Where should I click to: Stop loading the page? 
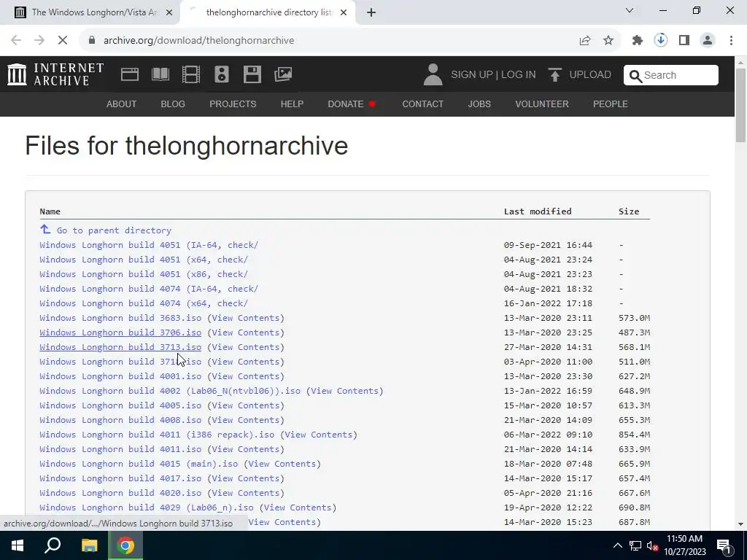63,41
